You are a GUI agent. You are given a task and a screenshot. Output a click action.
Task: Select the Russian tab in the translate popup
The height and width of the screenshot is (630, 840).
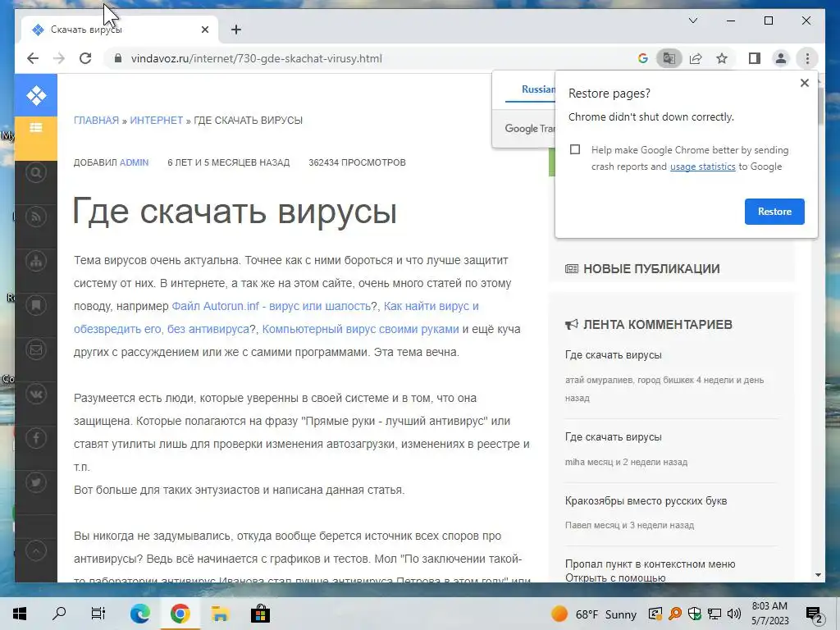point(538,89)
